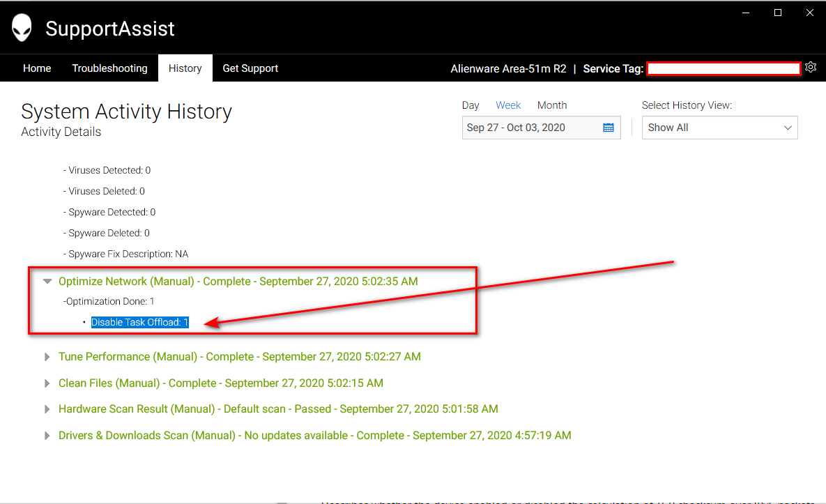826x504 pixels.
Task: Click the Sep 27 - Oct 03, 2020 date field
Action: pyautogui.click(x=541, y=128)
